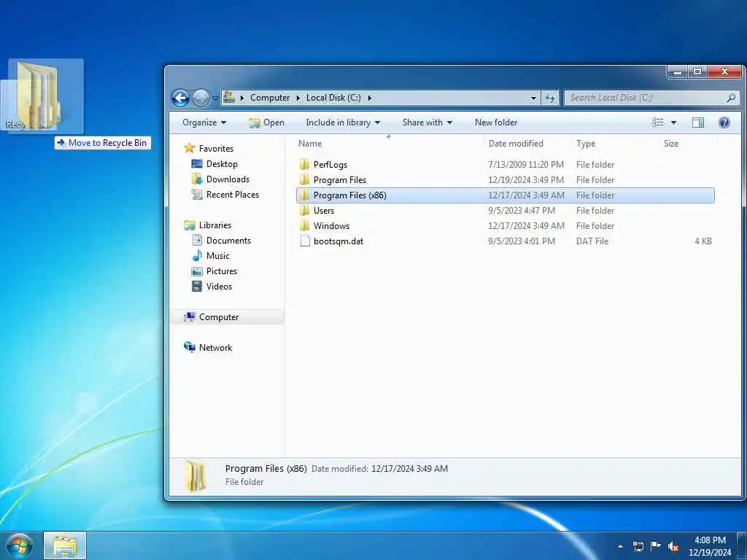This screenshot has width=747, height=560.
Task: Open the Include in library menu
Action: click(x=343, y=122)
